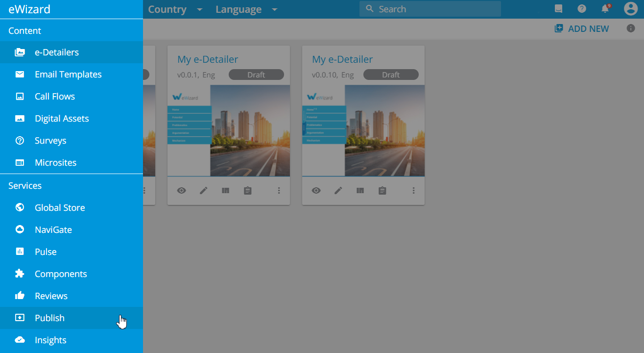Open the My e-Detailer v0.0.10 title link
This screenshot has width=644, height=353.
(x=342, y=59)
